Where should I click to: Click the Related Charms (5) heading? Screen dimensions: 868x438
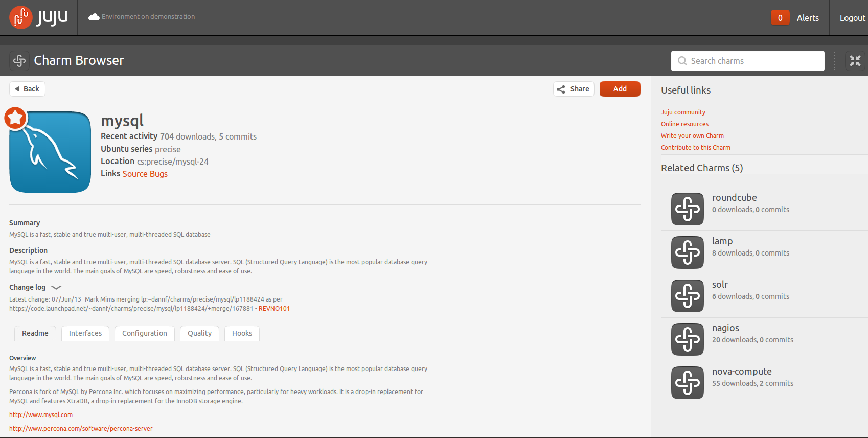[702, 168]
